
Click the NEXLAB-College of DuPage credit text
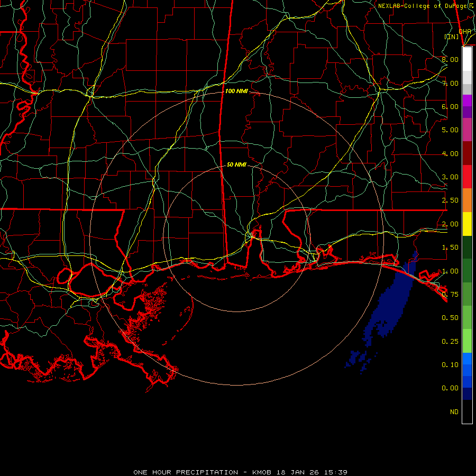[x=425, y=6]
